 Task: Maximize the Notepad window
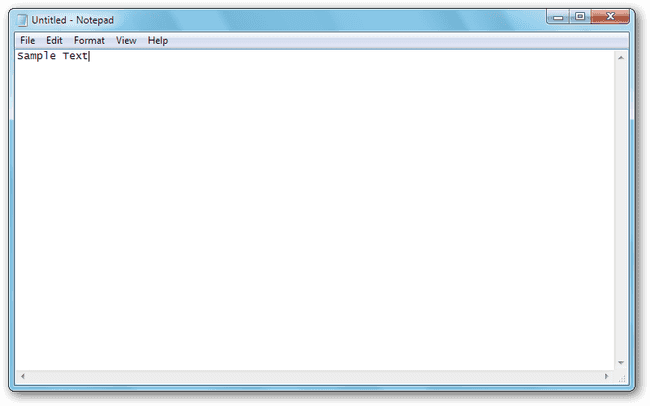click(x=580, y=17)
